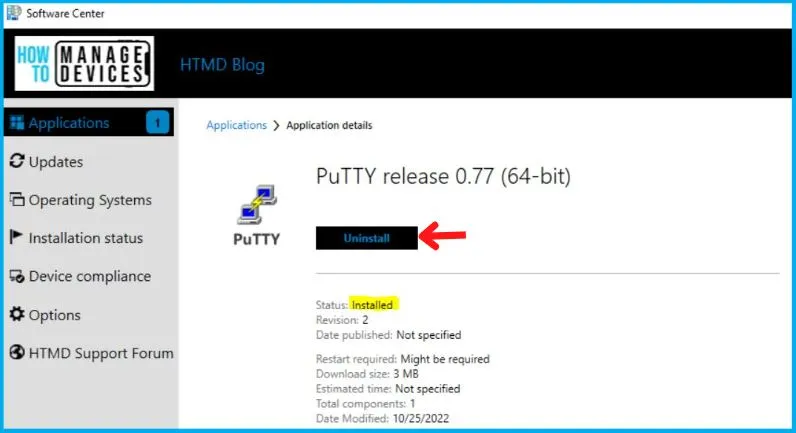Click the Device compliance checkmark icon
Viewport: 796px width, 433px height.
pos(17,276)
